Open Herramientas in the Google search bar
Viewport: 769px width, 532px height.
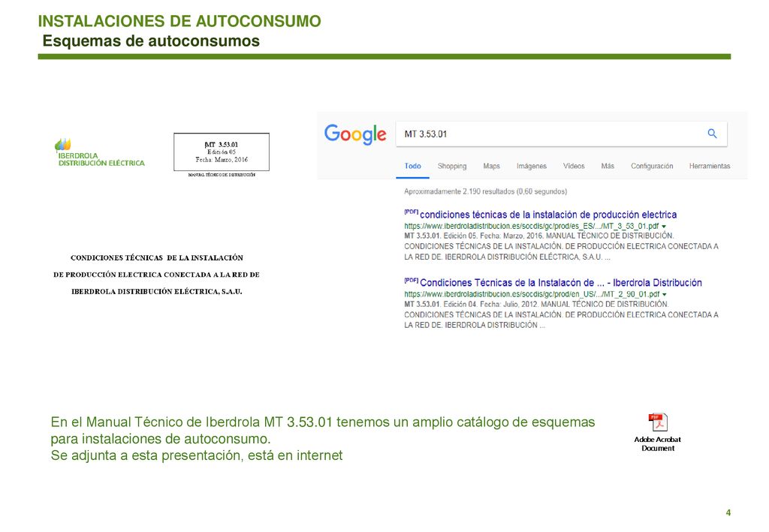[710, 166]
